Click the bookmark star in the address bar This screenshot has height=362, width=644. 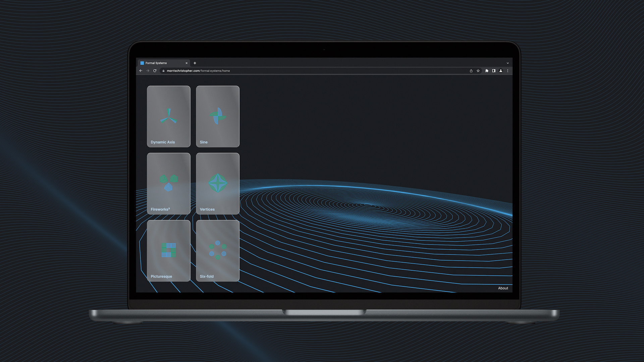pyautogui.click(x=478, y=71)
